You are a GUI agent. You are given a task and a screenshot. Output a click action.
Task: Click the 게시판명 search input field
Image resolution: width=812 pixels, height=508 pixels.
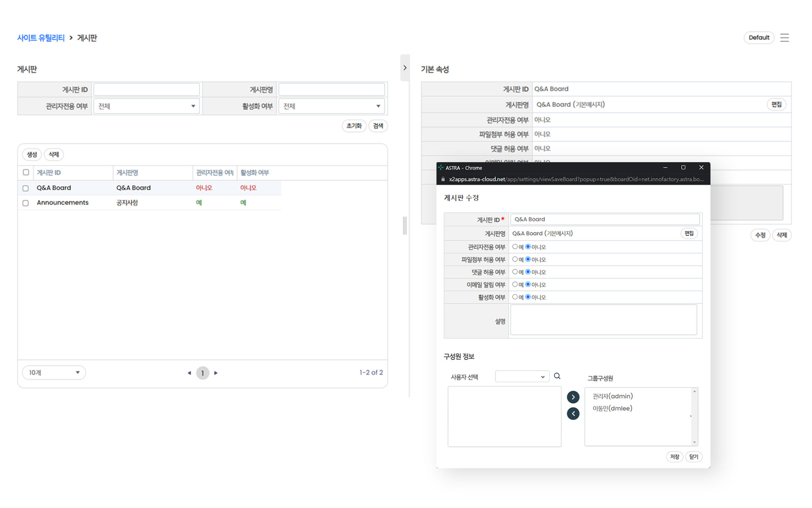(x=332, y=89)
